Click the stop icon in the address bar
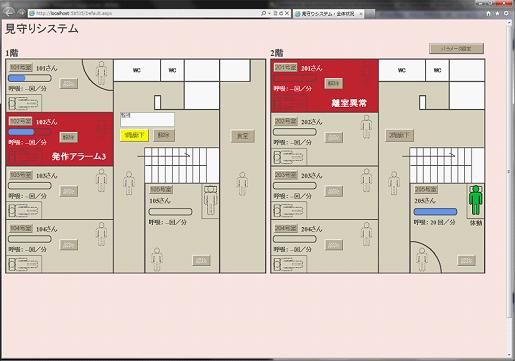 pyautogui.click(x=287, y=13)
